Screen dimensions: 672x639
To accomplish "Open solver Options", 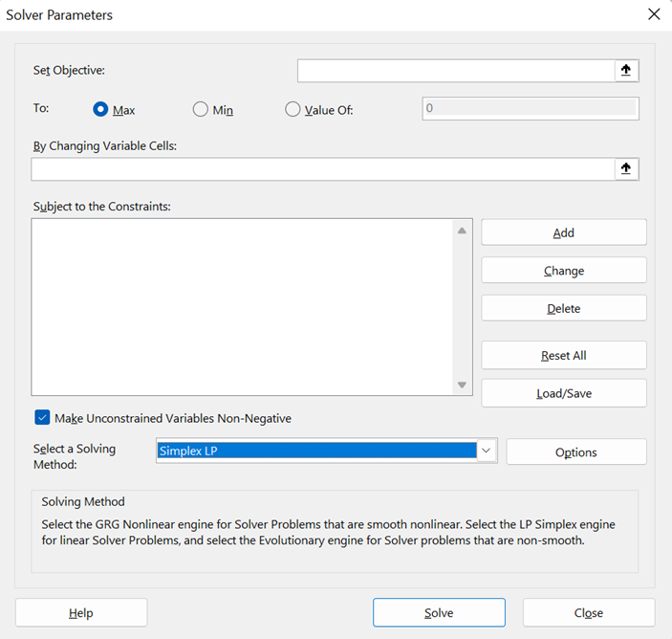I will coord(576,452).
